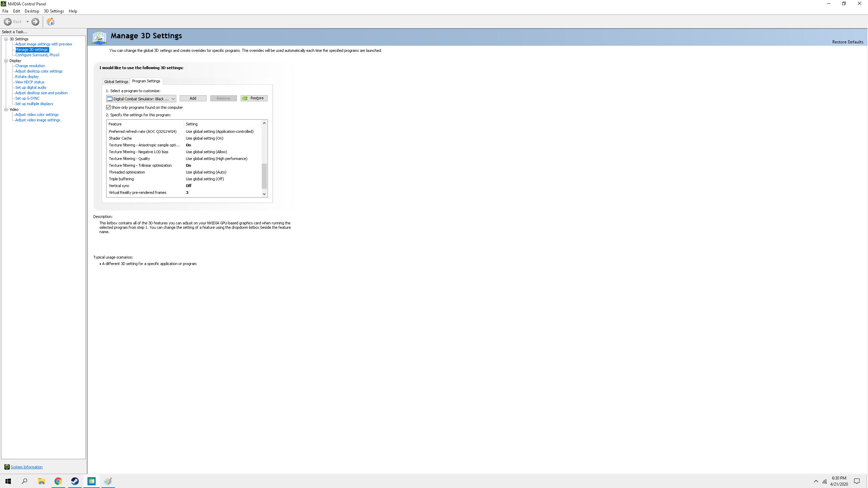Image resolution: width=868 pixels, height=488 pixels.
Task: Select Anisotropic sample optimization setting row
Action: pyautogui.click(x=184, y=145)
